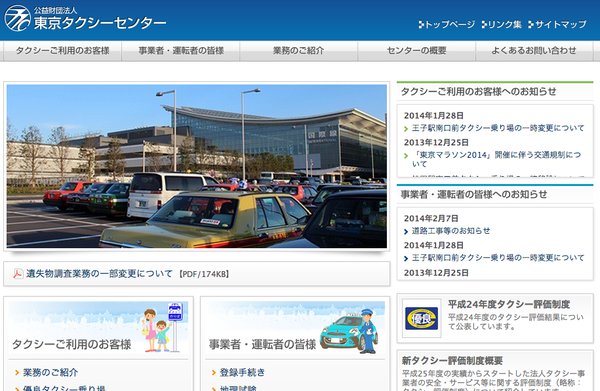
Task: Select the よくあるお問い合わせ menu tab
Action: (x=534, y=51)
